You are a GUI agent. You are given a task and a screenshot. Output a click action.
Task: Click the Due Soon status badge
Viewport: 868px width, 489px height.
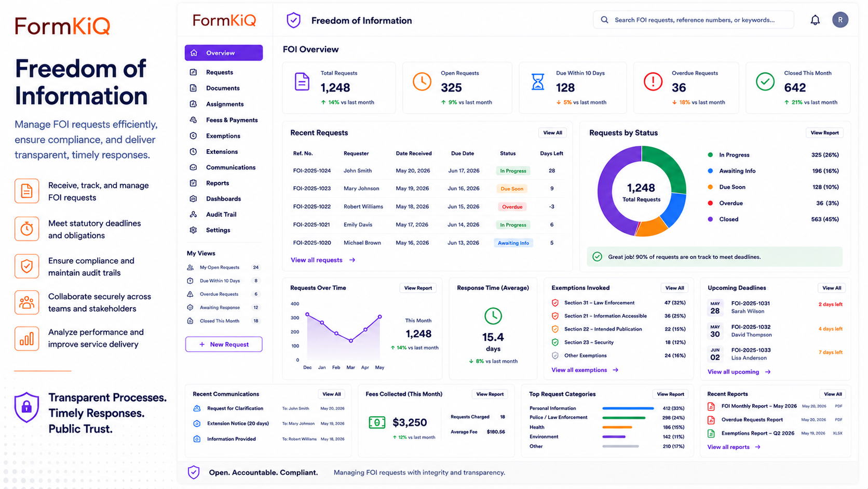pyautogui.click(x=512, y=189)
